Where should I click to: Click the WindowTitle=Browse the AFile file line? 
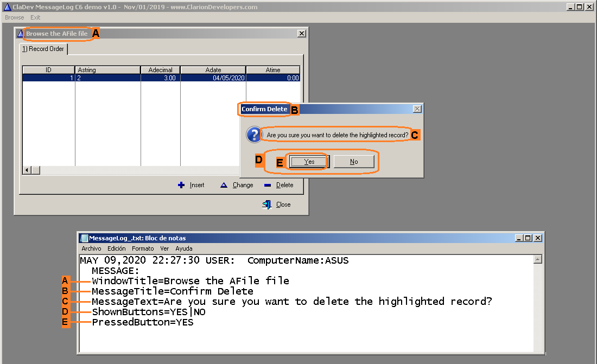(x=190, y=281)
